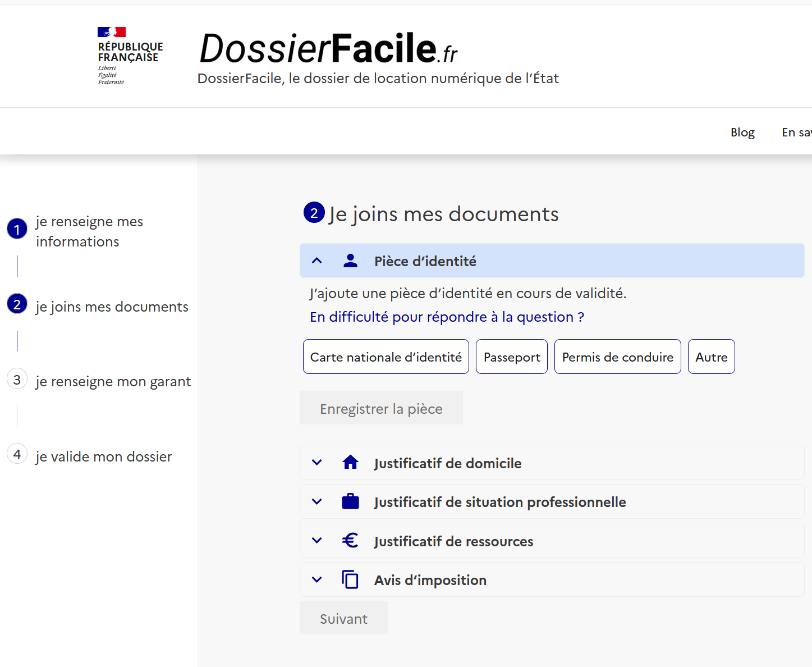Expand the Justificatif de domicile chevron
This screenshot has height=667, width=812.
click(x=317, y=463)
